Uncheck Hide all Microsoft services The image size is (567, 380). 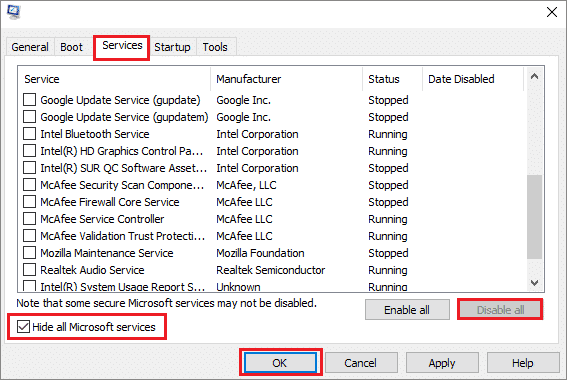click(x=24, y=327)
